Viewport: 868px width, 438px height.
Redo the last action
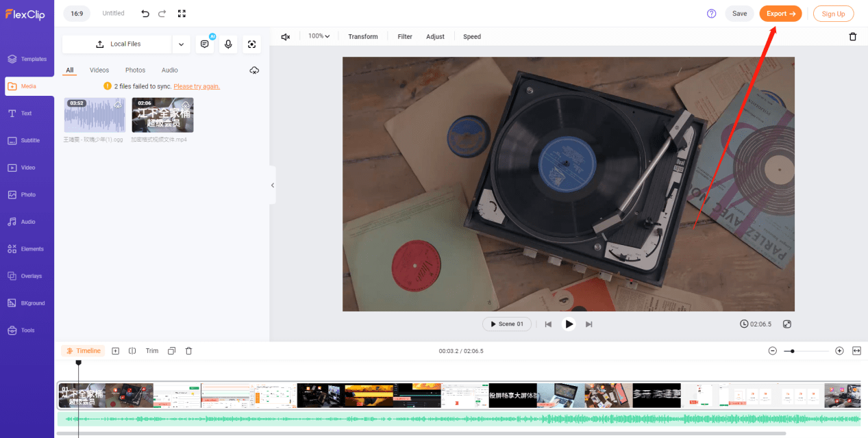coord(162,13)
